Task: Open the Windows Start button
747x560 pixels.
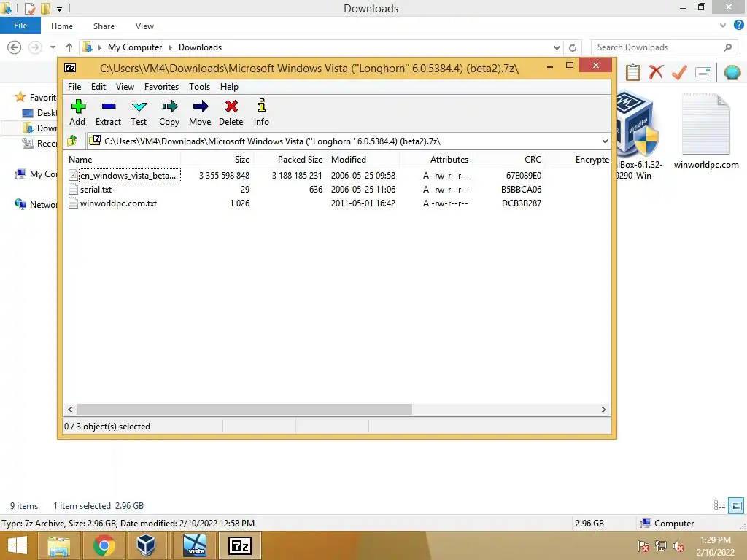Action: tap(18, 545)
